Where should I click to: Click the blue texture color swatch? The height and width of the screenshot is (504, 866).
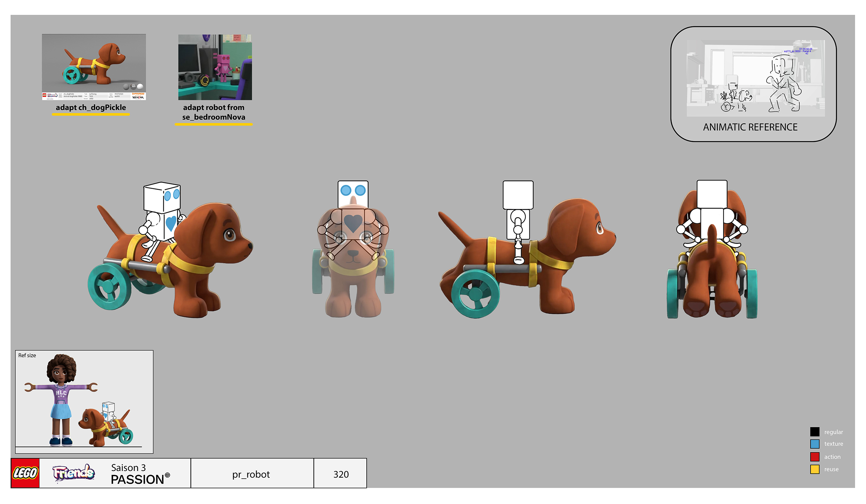pos(814,443)
